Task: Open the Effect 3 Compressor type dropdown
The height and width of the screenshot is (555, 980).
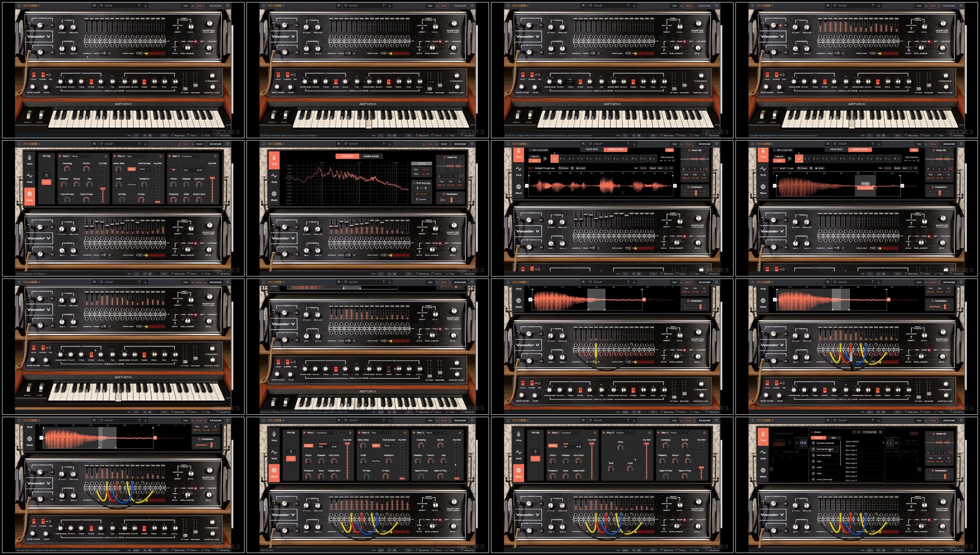Action: tap(191, 156)
